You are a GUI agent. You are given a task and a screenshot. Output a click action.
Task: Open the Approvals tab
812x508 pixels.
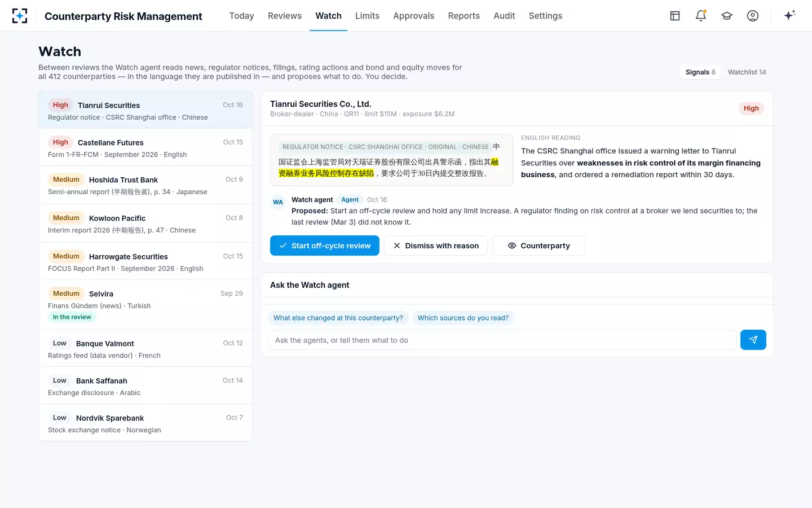pyautogui.click(x=414, y=16)
